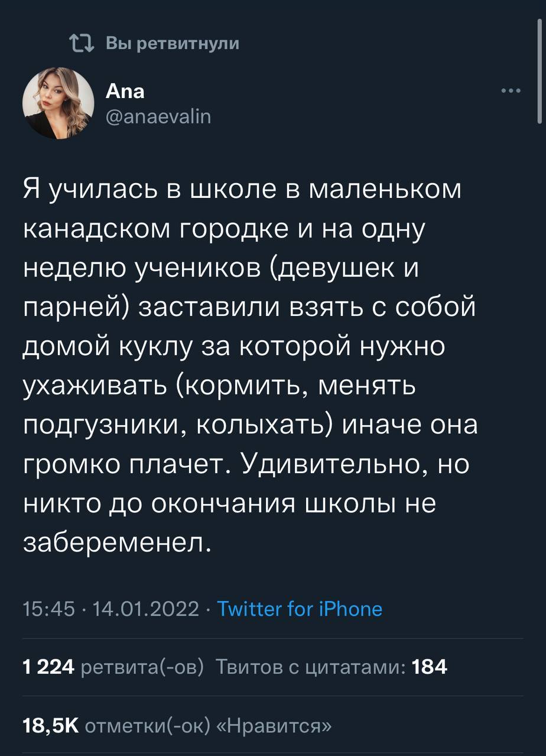This screenshot has height=756, width=546.
Task: Click the 18,5K likes count
Action: [x=51, y=725]
